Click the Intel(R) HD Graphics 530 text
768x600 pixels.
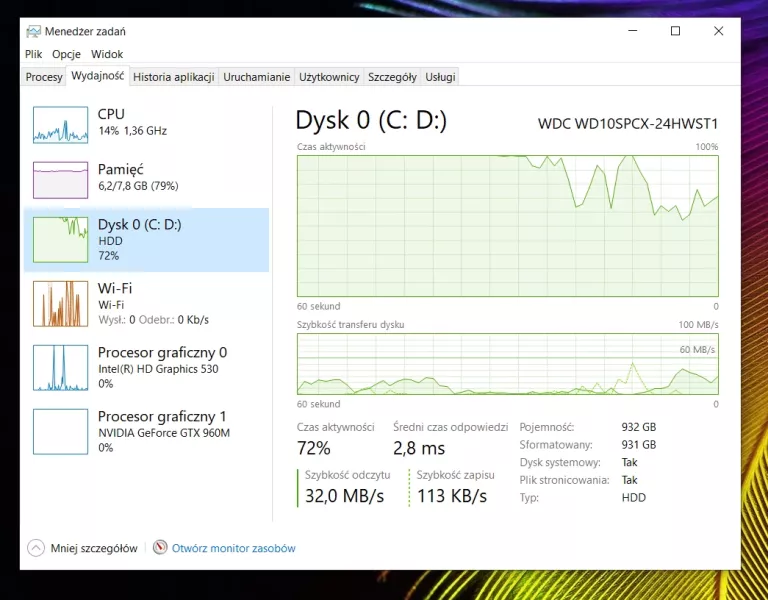pyautogui.click(x=158, y=369)
